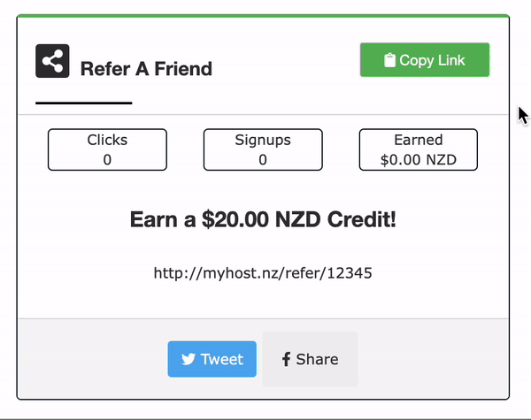Click the green bar atop the card
Viewport: 531px width, 420px height.
[x=263, y=16]
